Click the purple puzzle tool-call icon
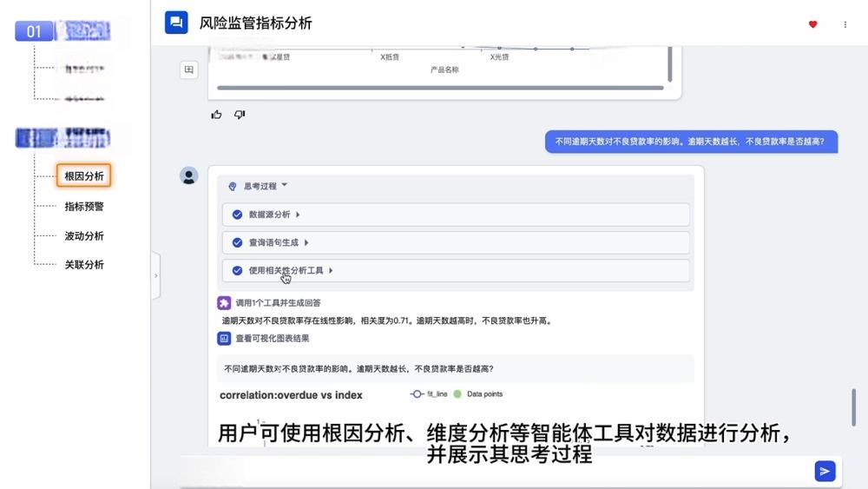The width and height of the screenshot is (868, 489). pyautogui.click(x=224, y=303)
